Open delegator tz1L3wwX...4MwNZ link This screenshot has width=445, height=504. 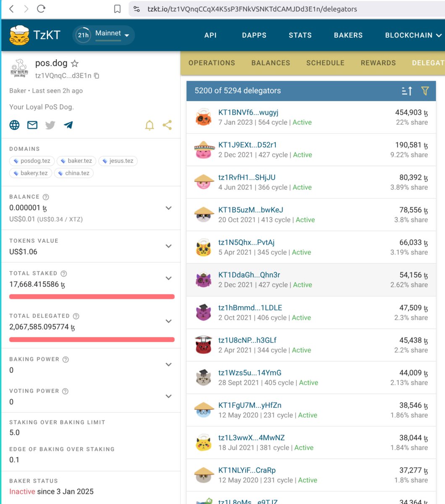[x=251, y=438]
